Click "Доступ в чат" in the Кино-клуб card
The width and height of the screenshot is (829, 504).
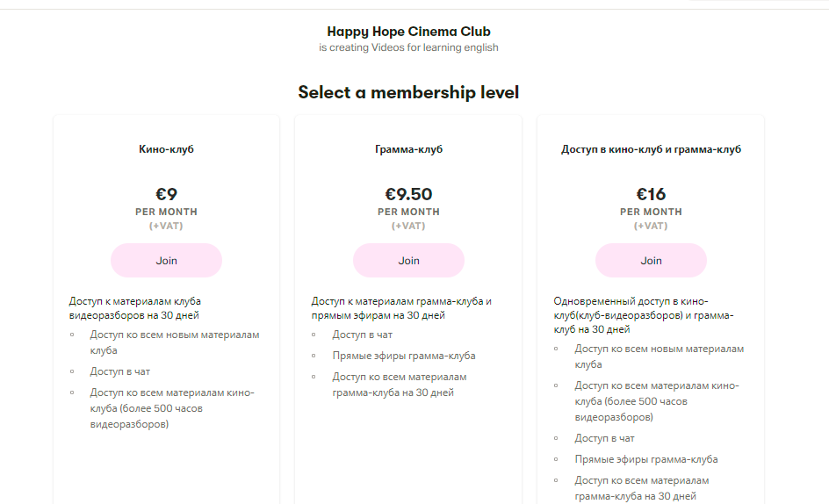coord(119,371)
